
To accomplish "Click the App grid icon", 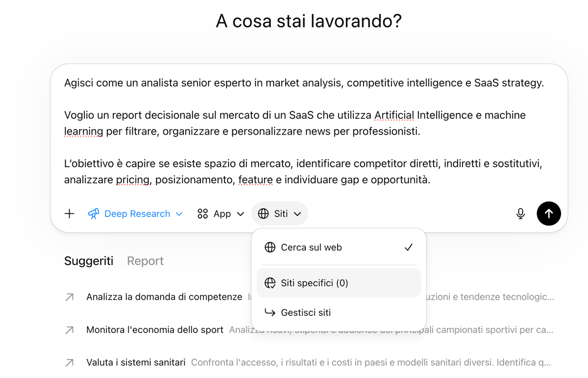I will click(202, 213).
